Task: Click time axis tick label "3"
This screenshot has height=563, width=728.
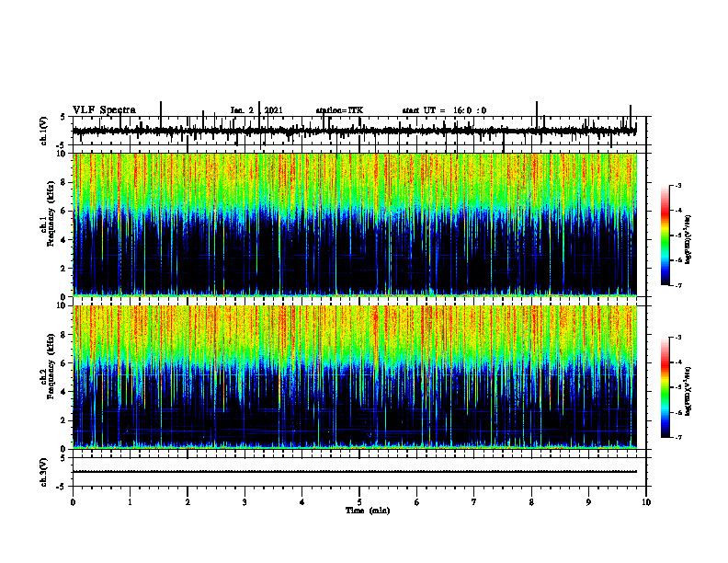Action: pos(245,502)
